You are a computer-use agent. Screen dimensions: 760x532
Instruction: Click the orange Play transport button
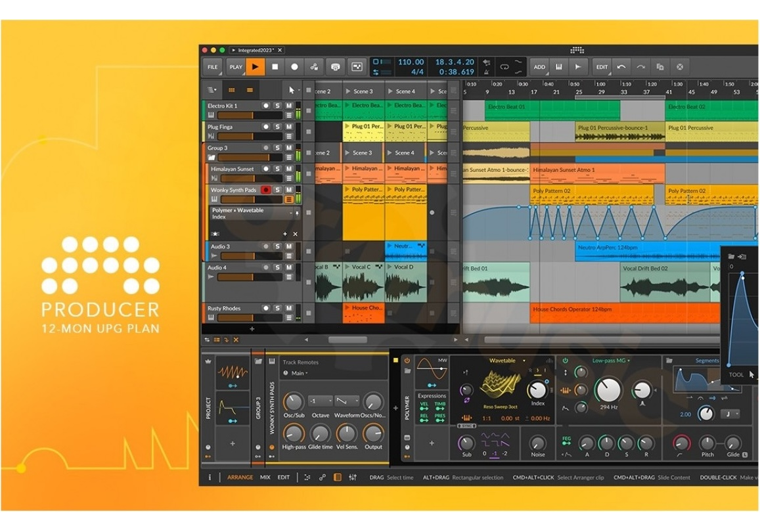(256, 67)
